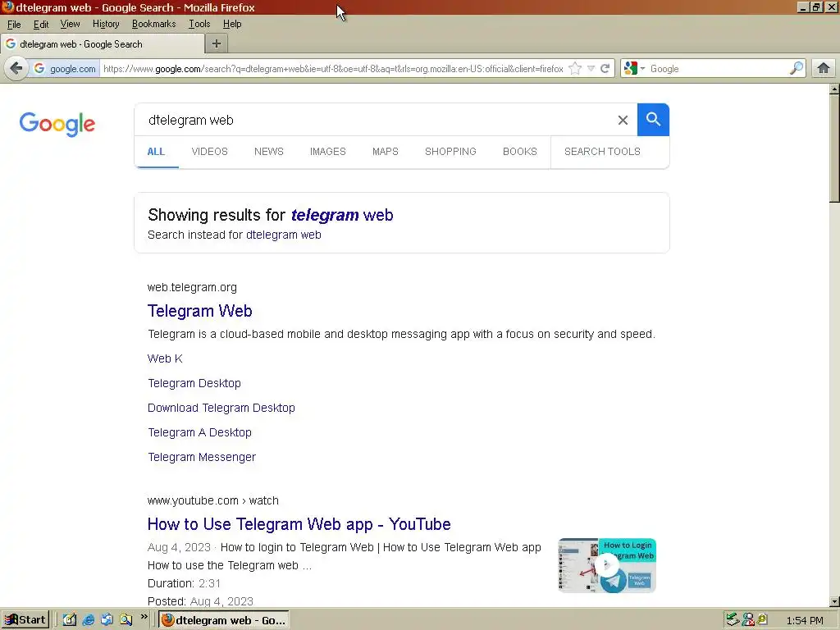Click the web.telegram.org URL text
Viewport: 840px width, 630px height.
coord(192,288)
